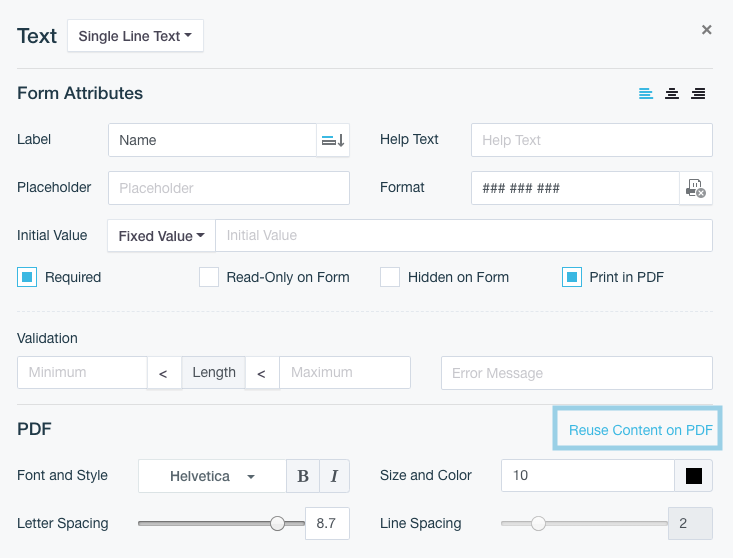Click Reuse Content on PDF button
Screen dimensions: 733x558
tap(640, 430)
